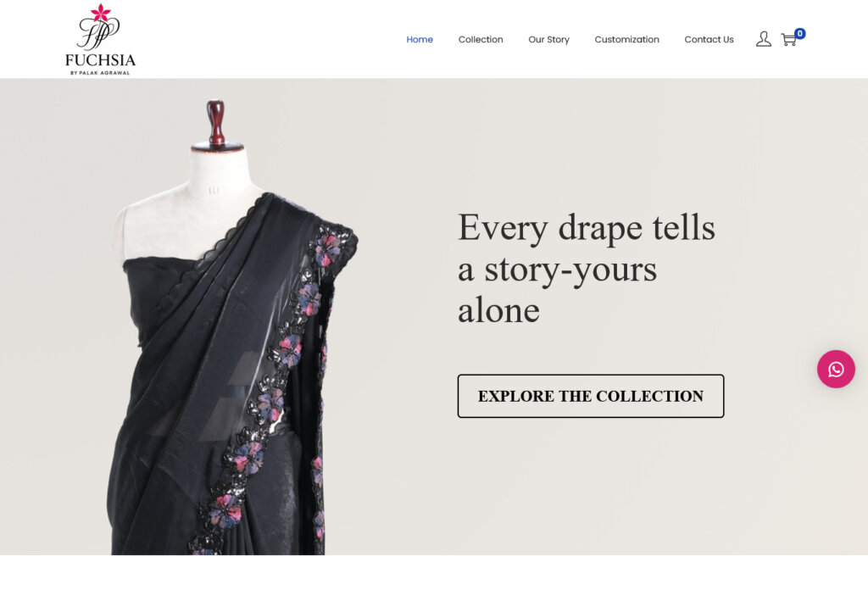The height and width of the screenshot is (601, 868).
Task: Click the FUCHSIA brand name text
Action: tap(100, 60)
